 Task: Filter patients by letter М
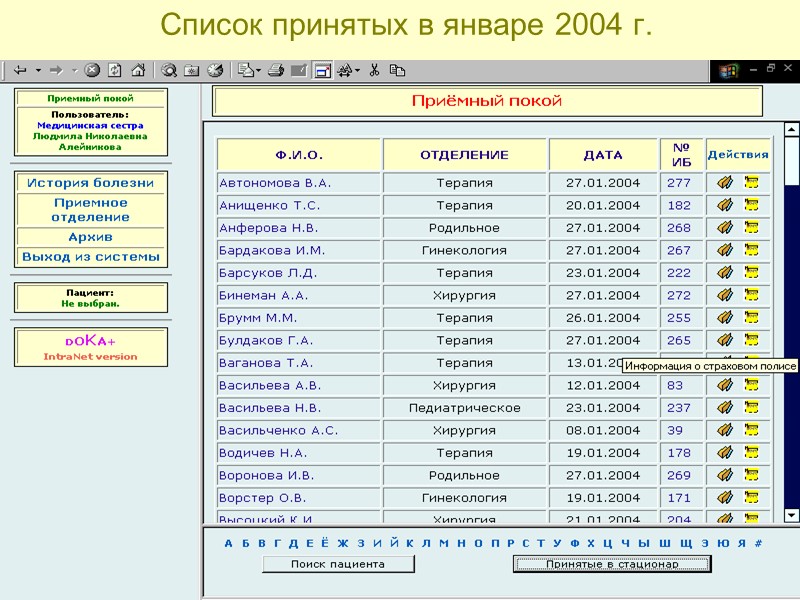coord(443,543)
